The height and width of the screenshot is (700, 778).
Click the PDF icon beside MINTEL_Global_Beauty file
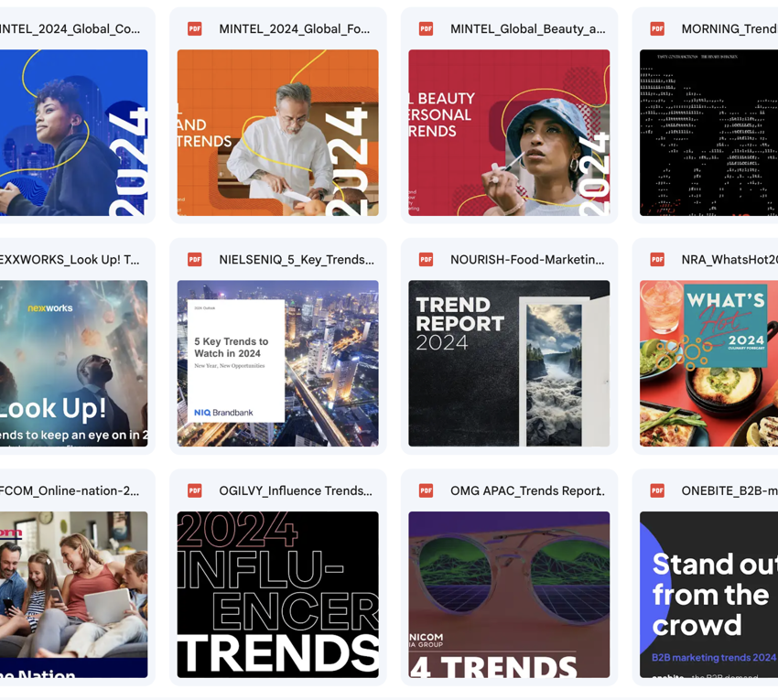pos(426,29)
